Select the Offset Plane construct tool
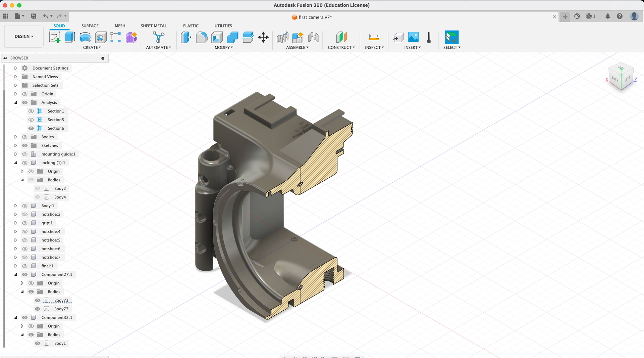 [x=341, y=37]
